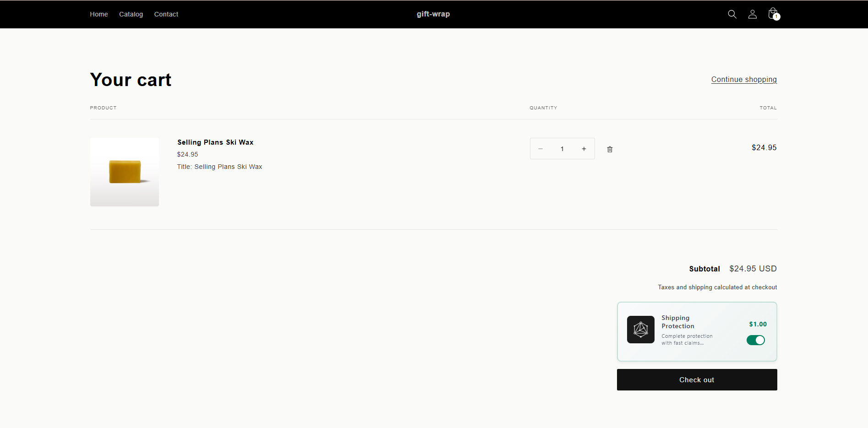
Task: Open the account login icon
Action: (752, 14)
